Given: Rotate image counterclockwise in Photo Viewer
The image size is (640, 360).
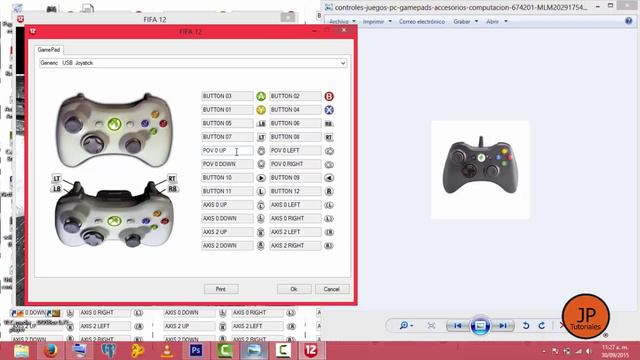Looking at the screenshot, I should pos(526,325).
